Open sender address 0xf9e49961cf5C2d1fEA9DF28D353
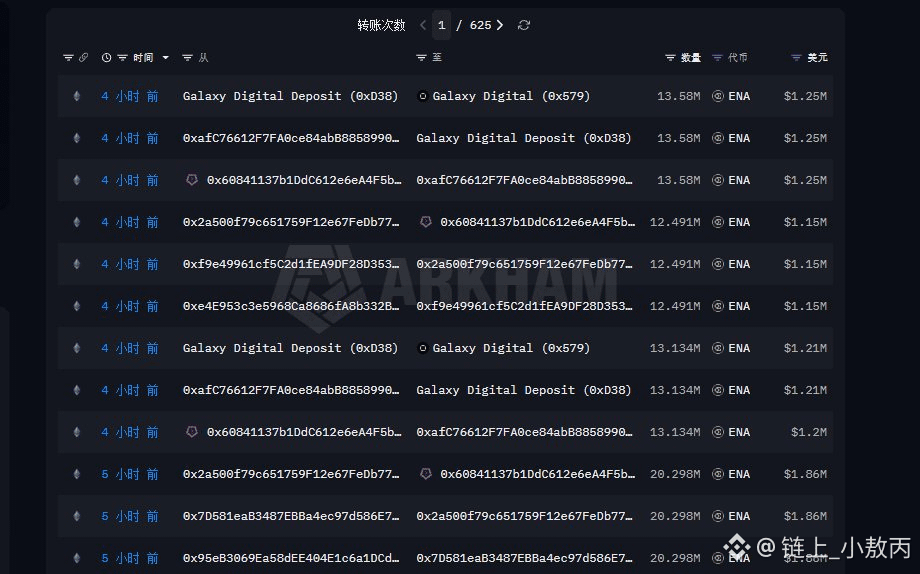The height and width of the screenshot is (574, 920). point(291,264)
